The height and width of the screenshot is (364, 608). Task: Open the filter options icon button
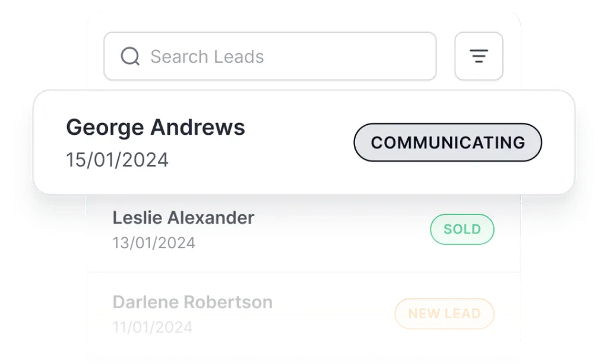[x=479, y=56]
